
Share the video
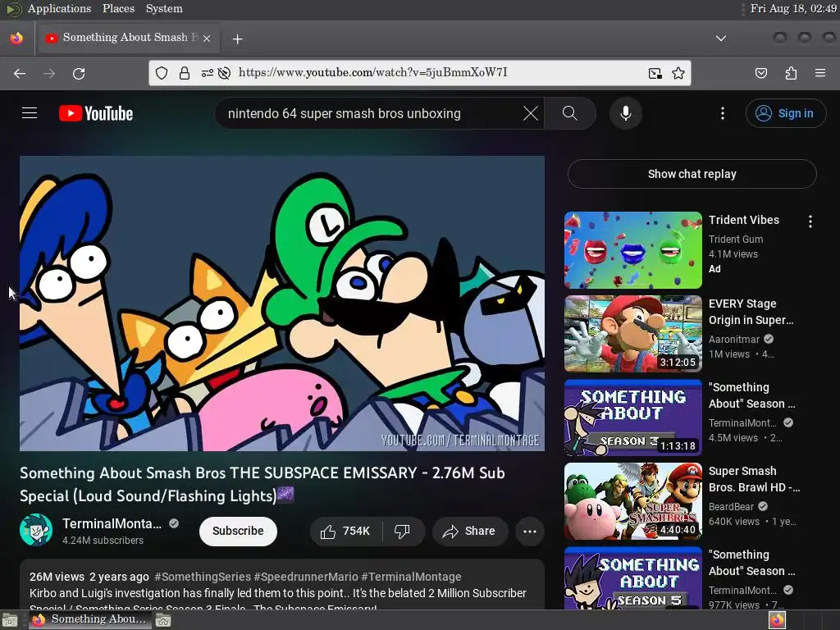coord(470,531)
